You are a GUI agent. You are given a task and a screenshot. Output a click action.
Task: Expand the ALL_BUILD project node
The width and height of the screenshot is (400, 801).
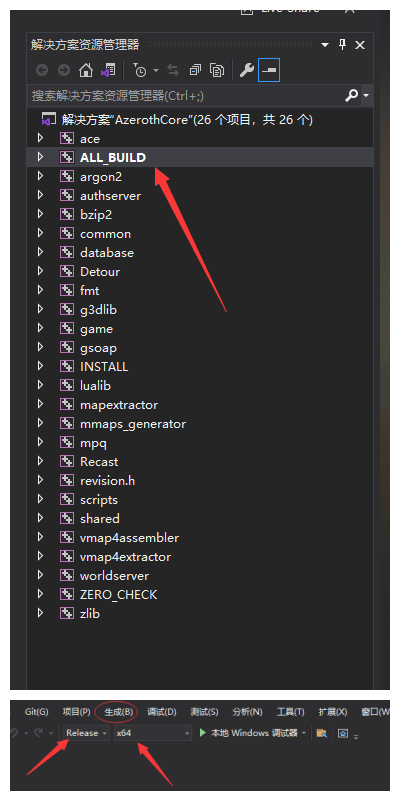point(40,157)
